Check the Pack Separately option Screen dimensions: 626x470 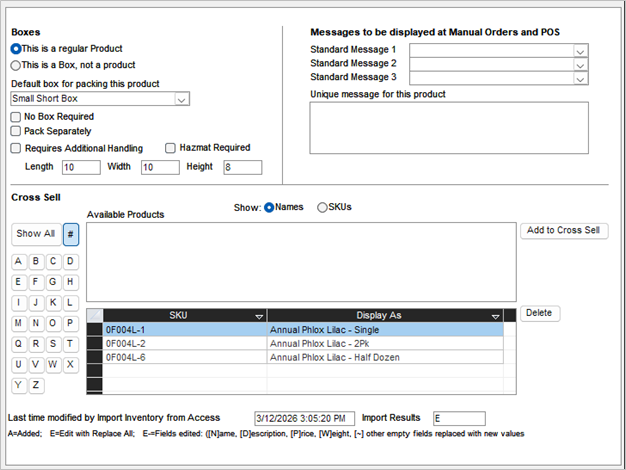tap(16, 131)
